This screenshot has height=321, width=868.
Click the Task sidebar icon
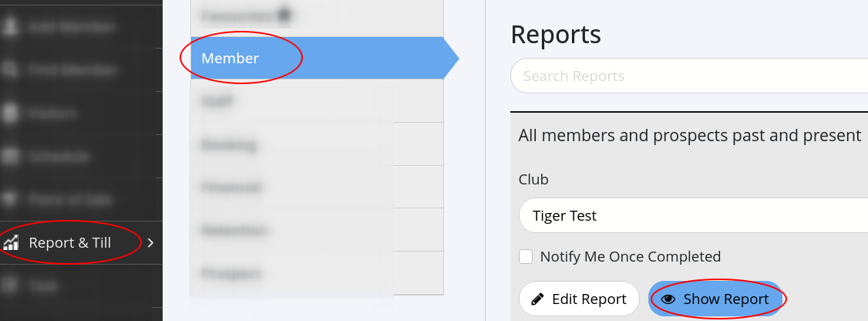click(x=11, y=286)
